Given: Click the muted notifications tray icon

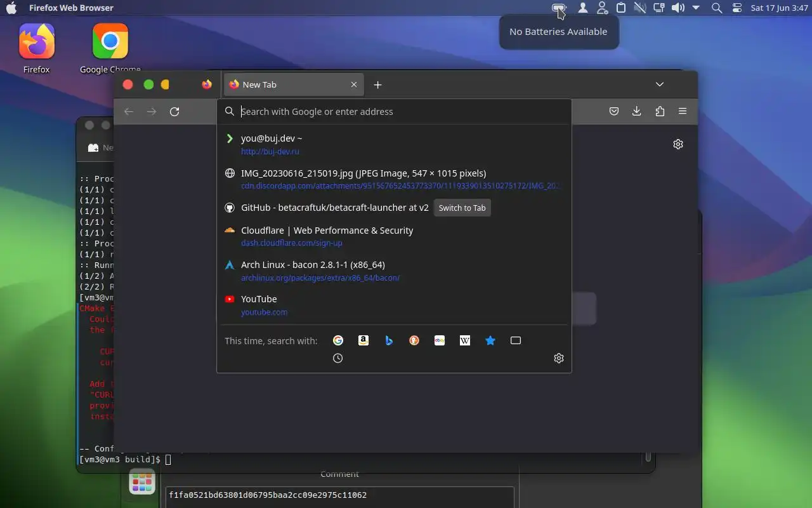Looking at the screenshot, I should (x=639, y=8).
